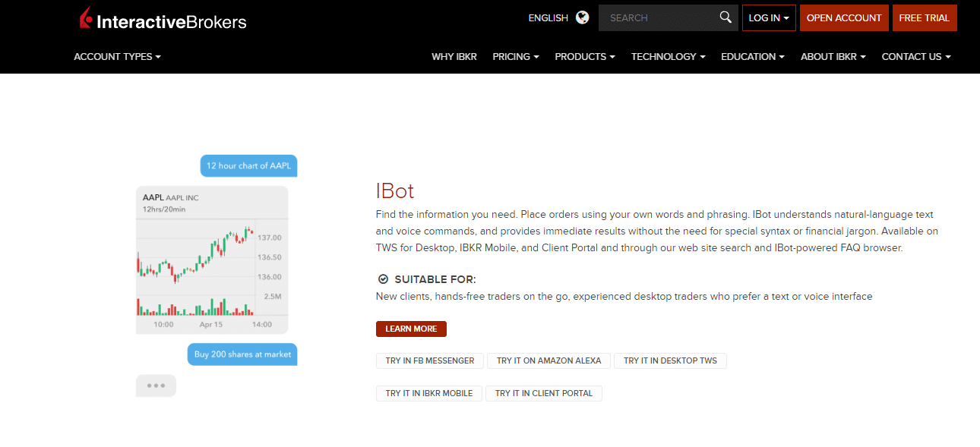Click the globe language icon
This screenshot has width=980, height=447.
coord(583,17)
